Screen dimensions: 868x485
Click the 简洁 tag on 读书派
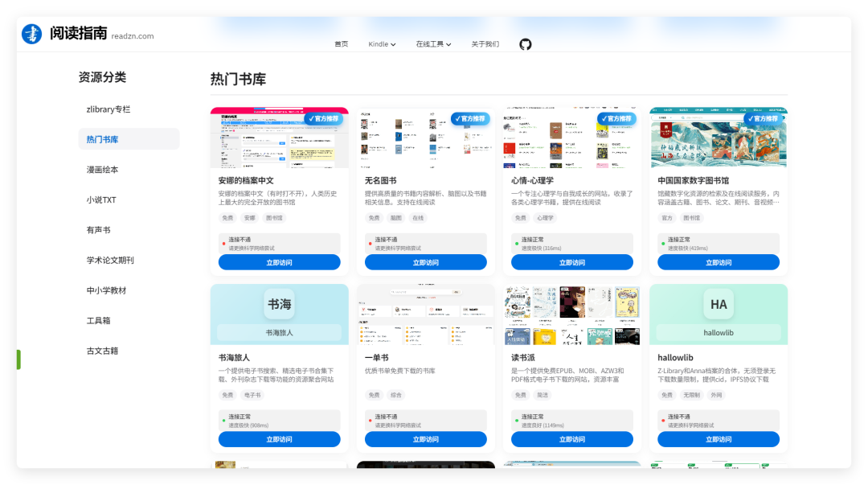point(542,395)
